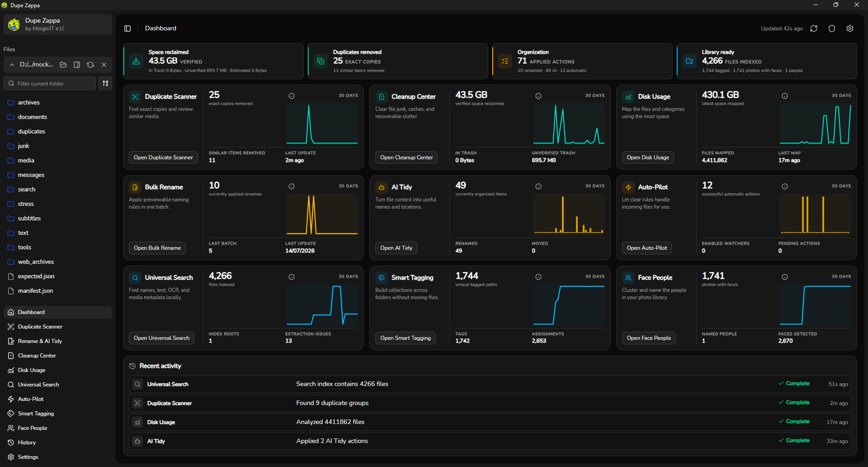Show info for Face People stats

(x=785, y=277)
